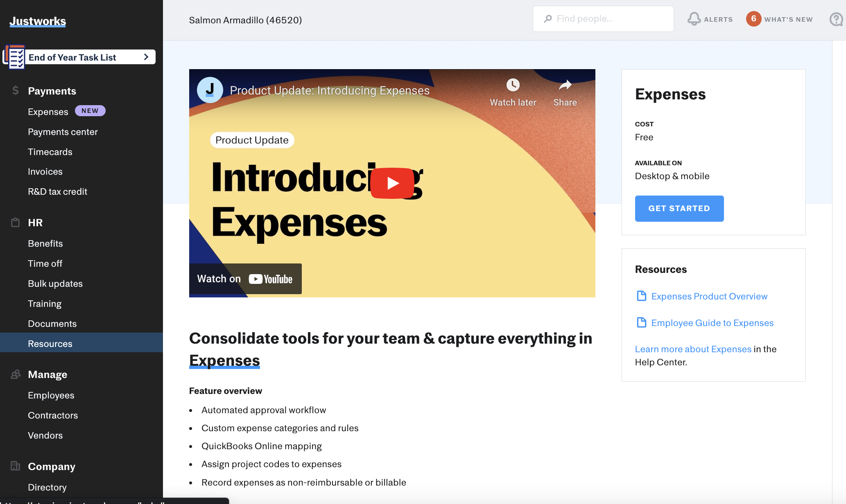
Task: Click the search magnifier icon
Action: tap(548, 19)
